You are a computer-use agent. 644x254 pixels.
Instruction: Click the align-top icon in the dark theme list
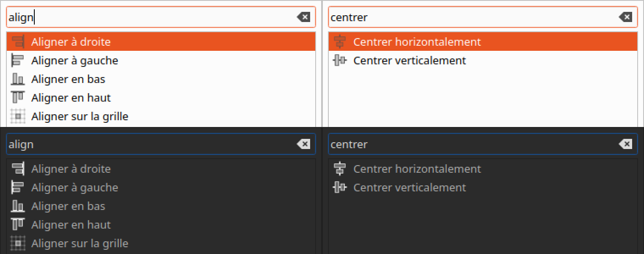[x=18, y=225]
